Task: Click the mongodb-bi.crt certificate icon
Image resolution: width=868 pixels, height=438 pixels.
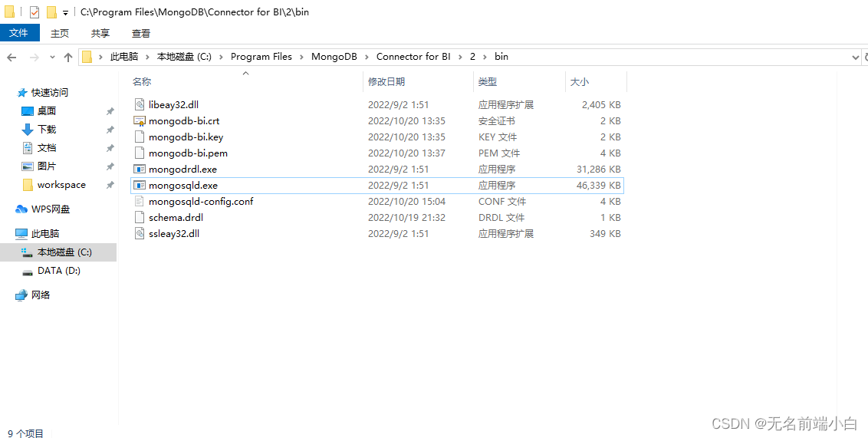Action: coord(140,120)
